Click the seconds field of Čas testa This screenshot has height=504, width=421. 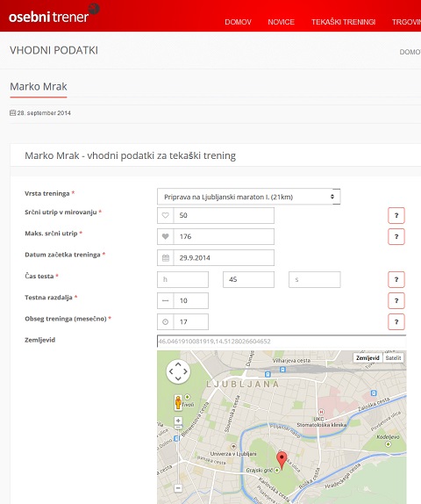(314, 279)
